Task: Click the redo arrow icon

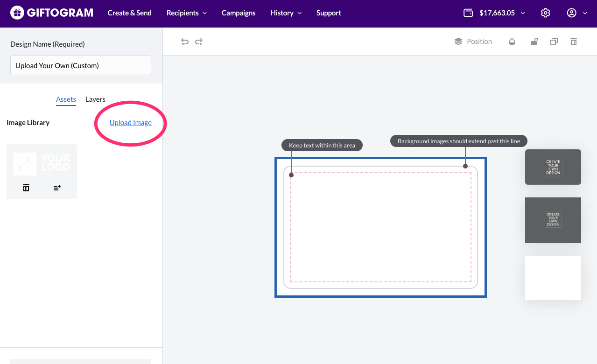Action: coord(199,42)
